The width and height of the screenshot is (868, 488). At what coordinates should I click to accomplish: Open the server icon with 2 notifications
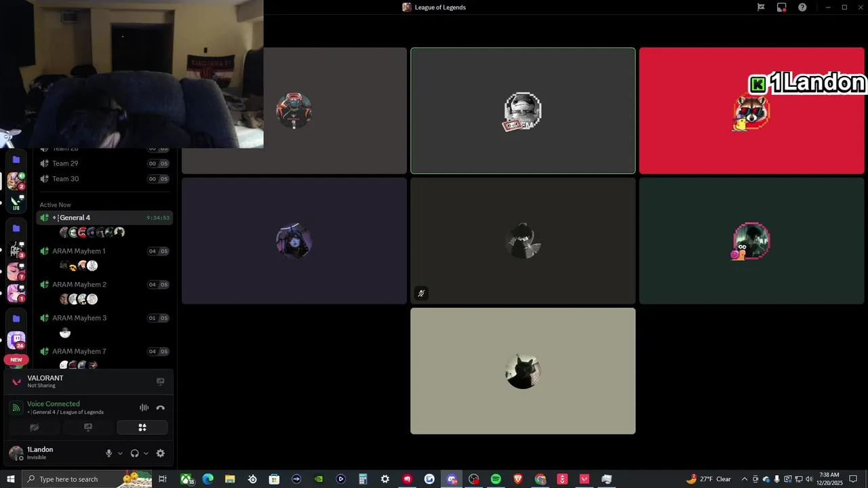16,181
